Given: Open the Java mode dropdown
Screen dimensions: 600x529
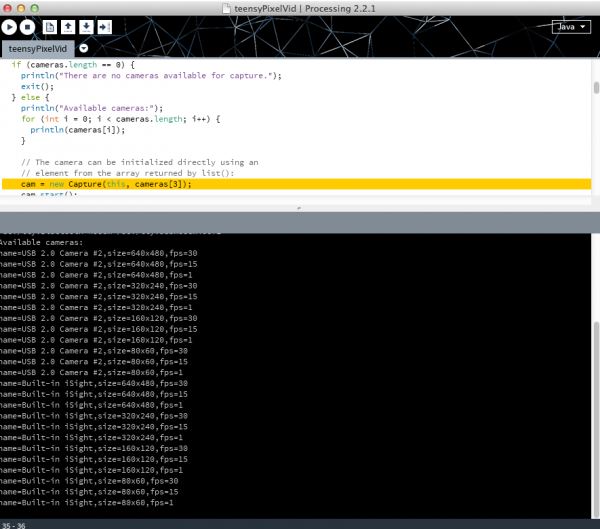Looking at the screenshot, I should tap(570, 27).
